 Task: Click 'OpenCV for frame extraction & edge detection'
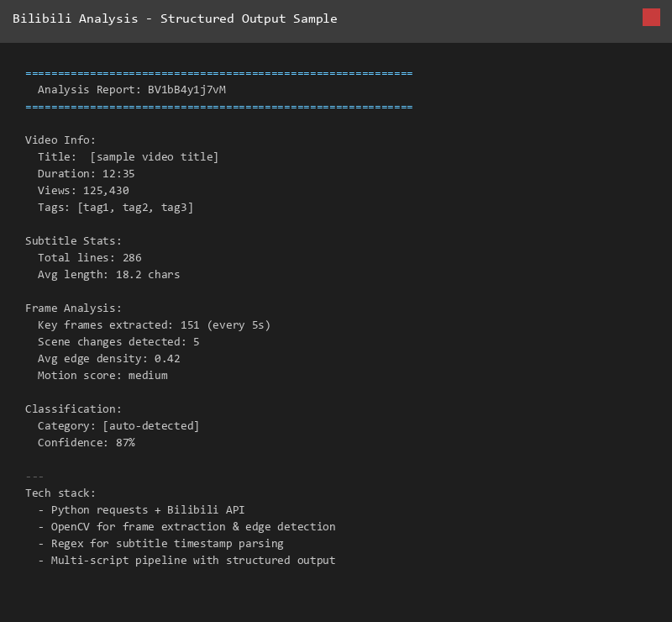(x=193, y=527)
